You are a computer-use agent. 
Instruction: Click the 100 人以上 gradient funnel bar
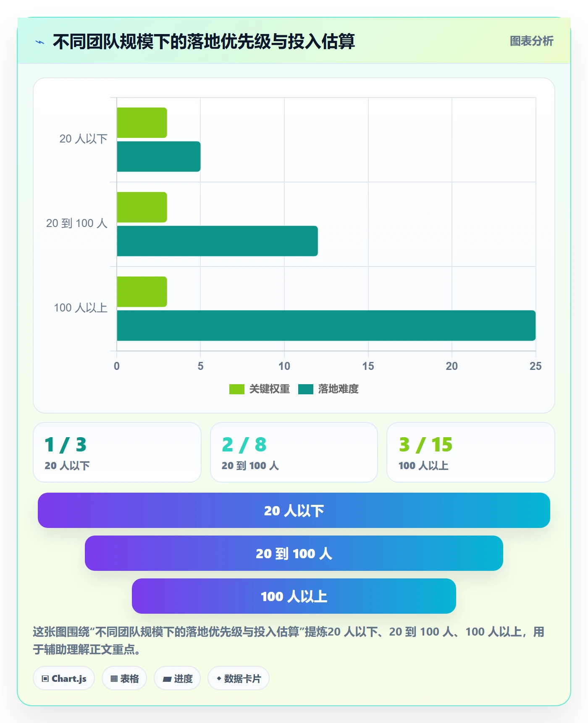pyautogui.click(x=294, y=596)
